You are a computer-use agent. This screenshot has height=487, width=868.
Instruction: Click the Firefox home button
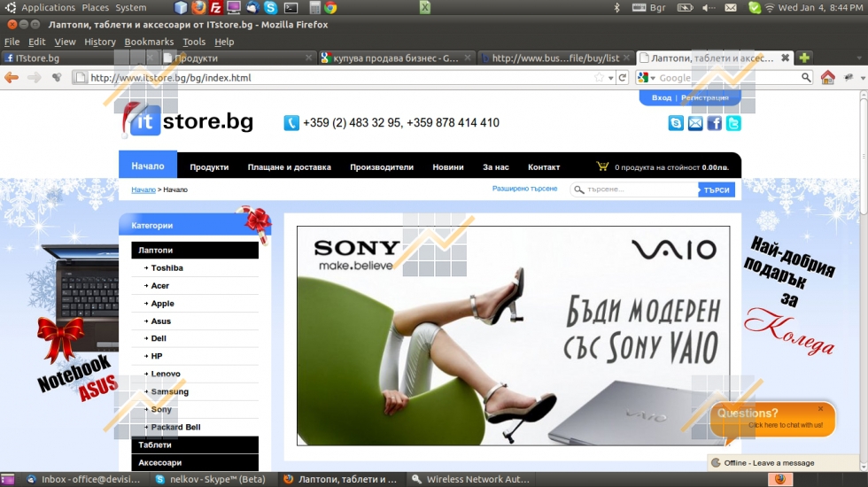(x=827, y=78)
